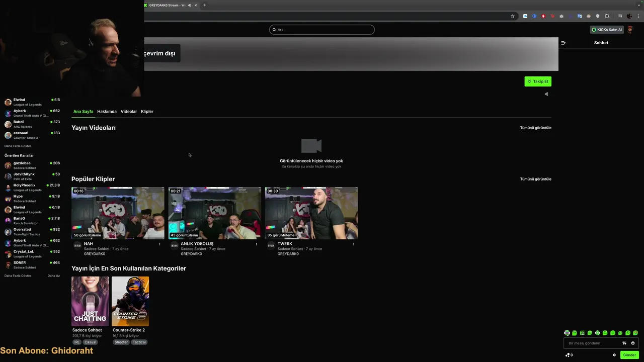
Task: Open chat settings gear icon
Action: click(614, 355)
